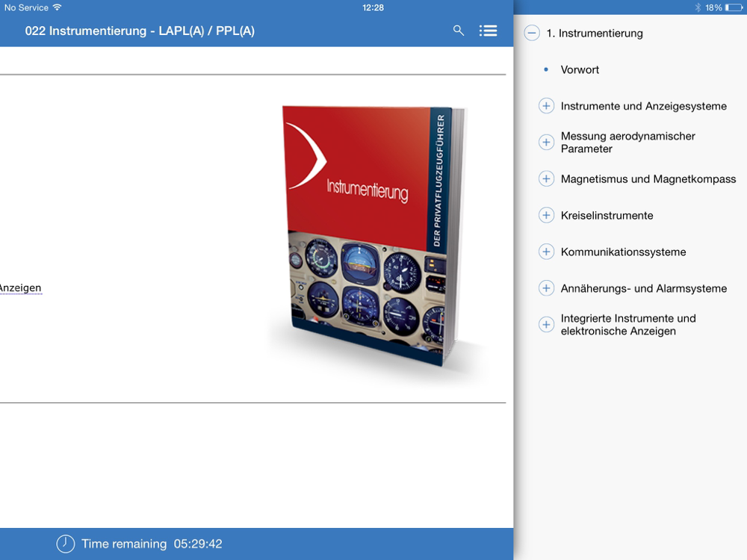Expand the Kommunikationssysteme section

546,252
